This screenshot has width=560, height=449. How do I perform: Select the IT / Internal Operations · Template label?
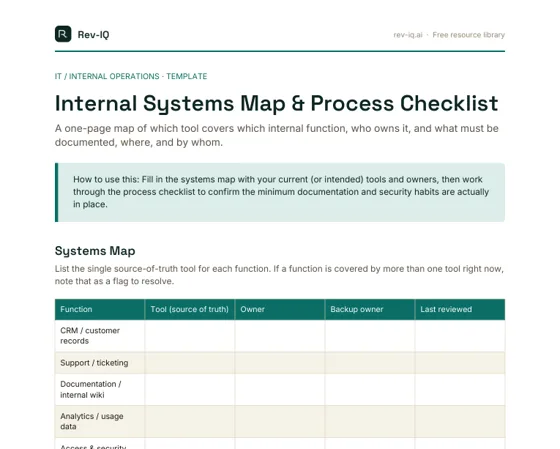[x=131, y=76]
